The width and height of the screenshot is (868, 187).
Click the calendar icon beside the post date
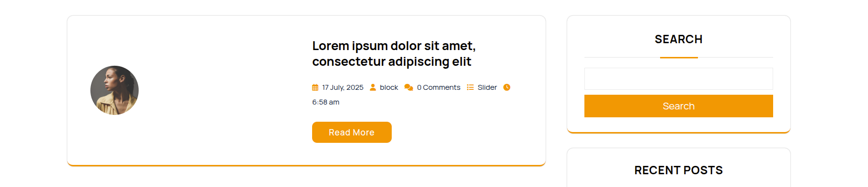tap(315, 87)
